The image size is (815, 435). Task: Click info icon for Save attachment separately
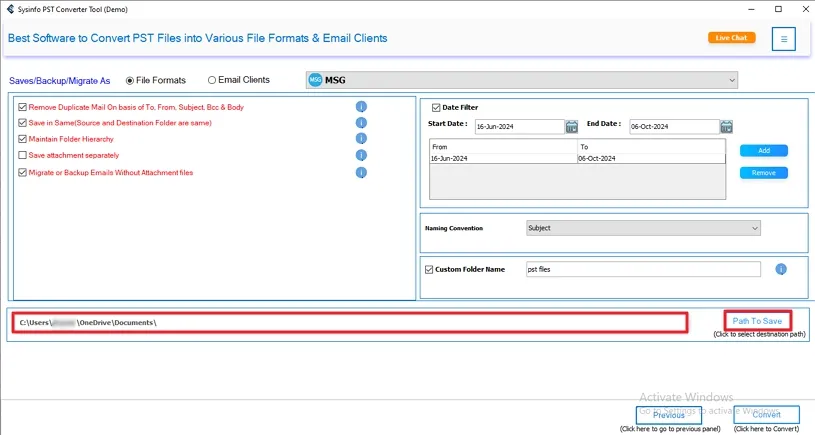pyautogui.click(x=361, y=155)
